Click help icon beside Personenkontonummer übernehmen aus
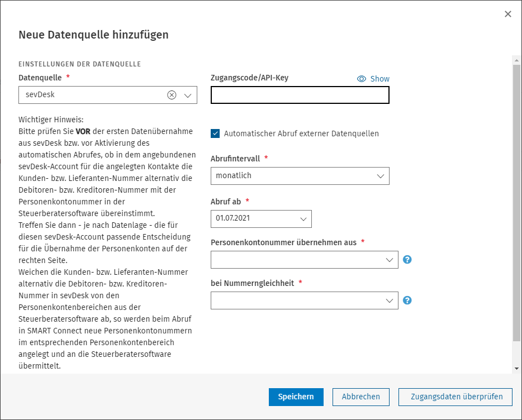522x420 pixels. [x=407, y=260]
